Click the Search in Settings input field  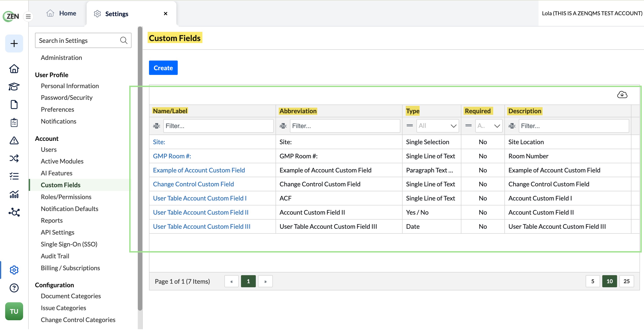point(83,40)
